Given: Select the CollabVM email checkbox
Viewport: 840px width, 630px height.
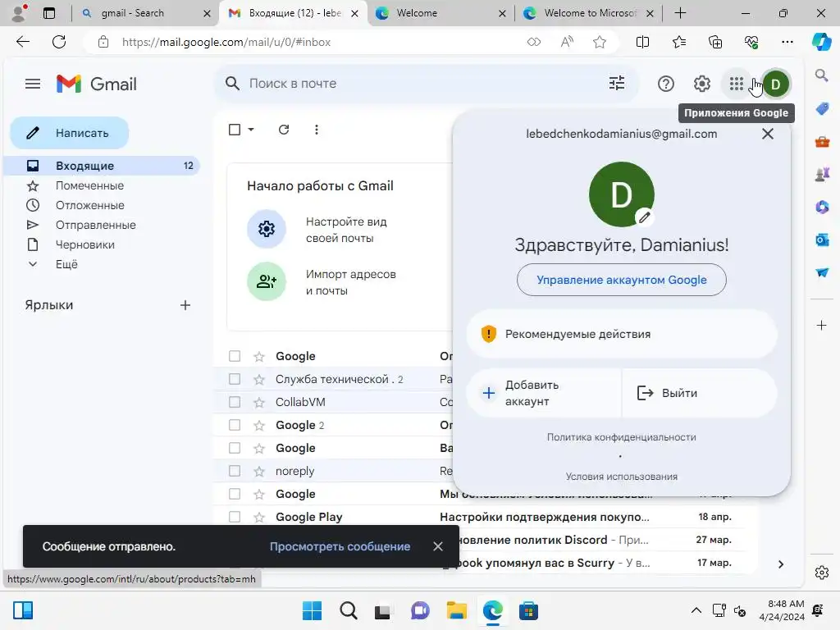Looking at the screenshot, I should (235, 402).
